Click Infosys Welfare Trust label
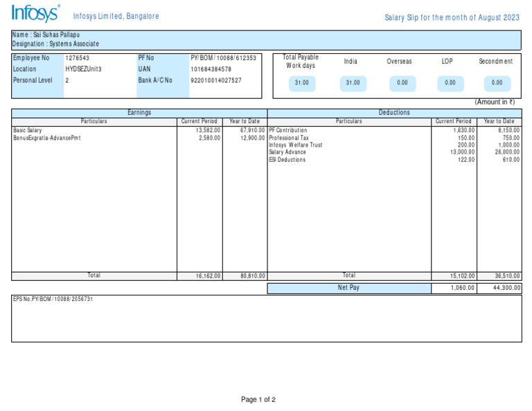532x411 pixels. coord(296,145)
